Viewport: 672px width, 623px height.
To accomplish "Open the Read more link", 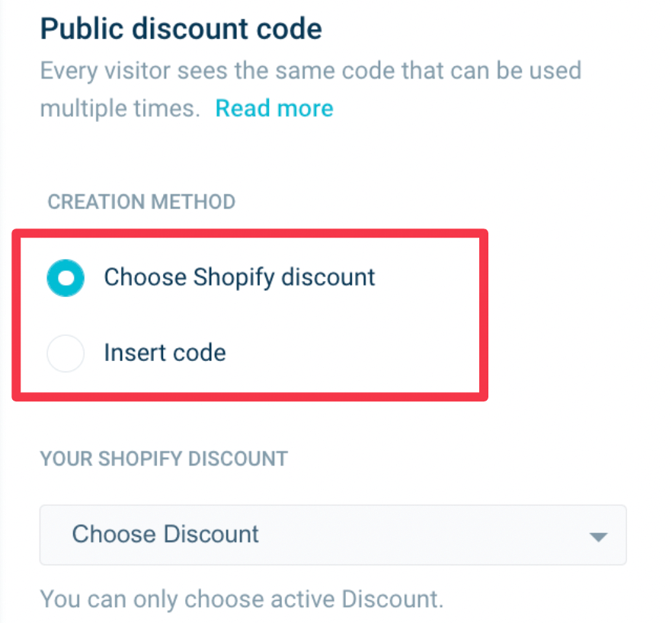I will (274, 108).
